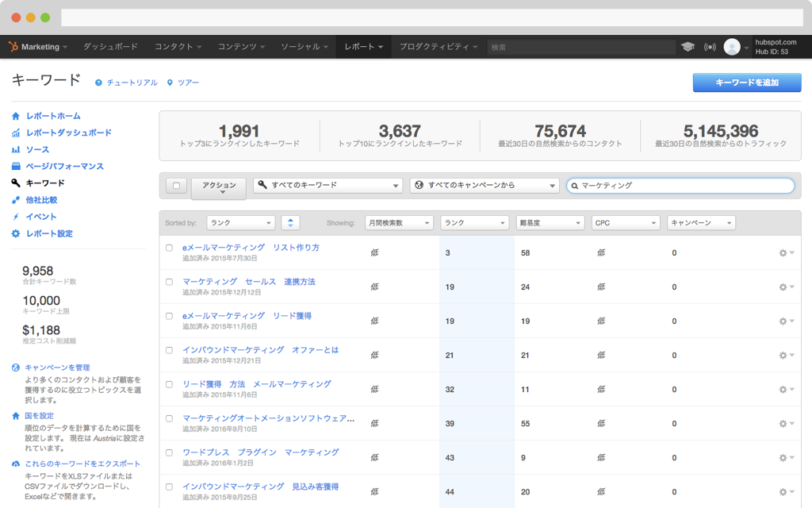Image resolution: width=812 pixels, height=508 pixels.
Task: Open the Academy graduation cap icon
Action: [688, 47]
